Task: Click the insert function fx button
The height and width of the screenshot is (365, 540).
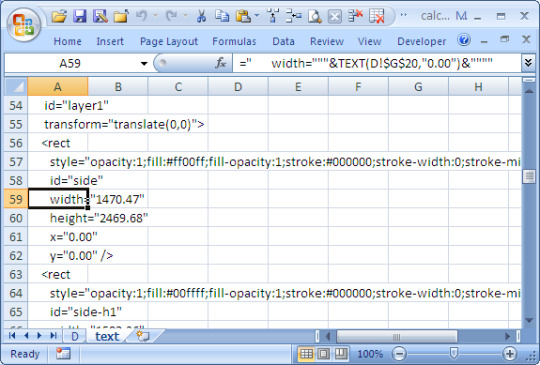Action: tap(220, 63)
